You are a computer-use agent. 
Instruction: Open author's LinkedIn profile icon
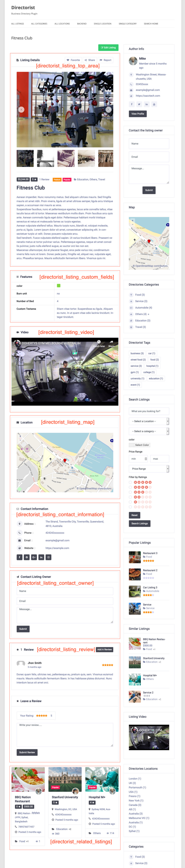[147, 104]
